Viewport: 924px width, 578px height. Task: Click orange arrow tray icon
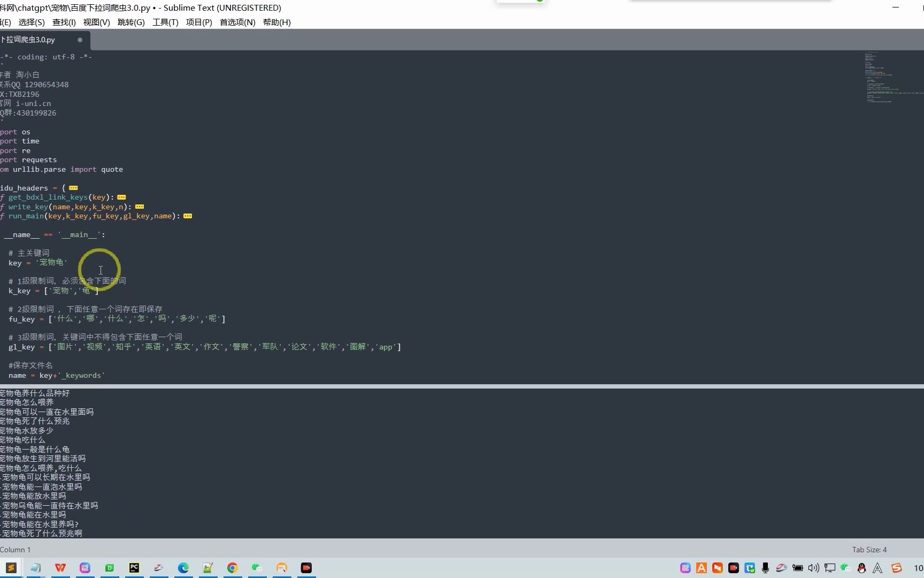point(718,568)
